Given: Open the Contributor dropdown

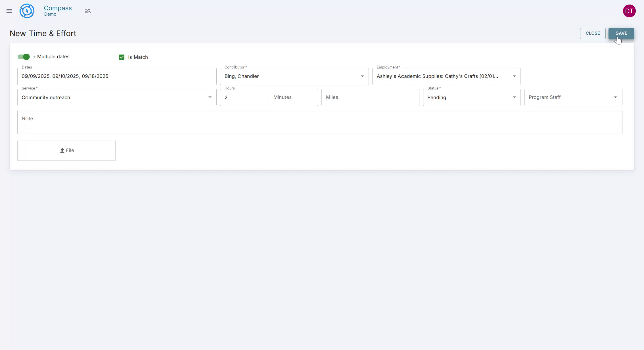Looking at the screenshot, I should pos(362,76).
